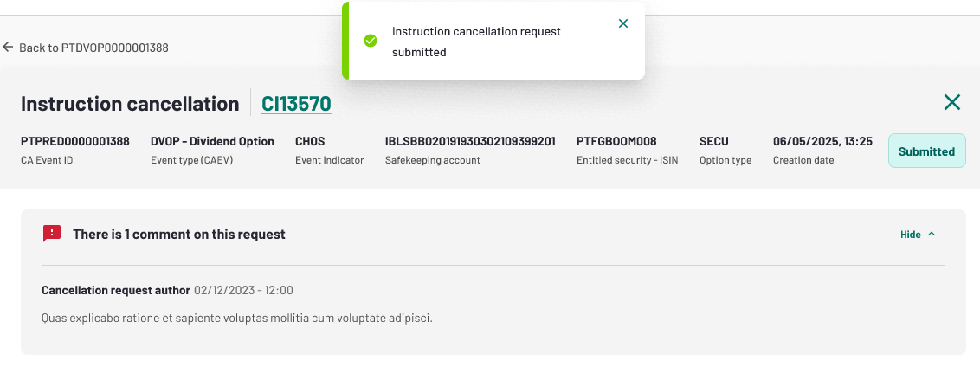Image resolution: width=980 pixels, height=367 pixels.
Task: Click the Submitted status badge
Action: [x=927, y=151]
